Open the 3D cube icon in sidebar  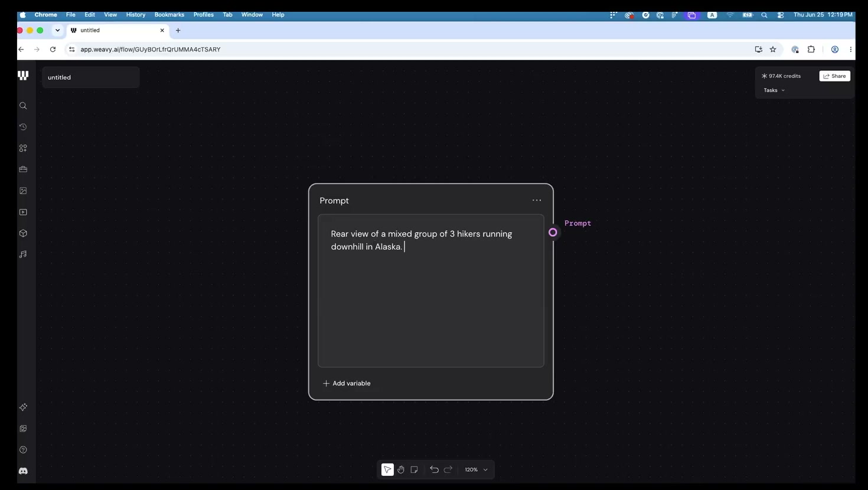(23, 233)
